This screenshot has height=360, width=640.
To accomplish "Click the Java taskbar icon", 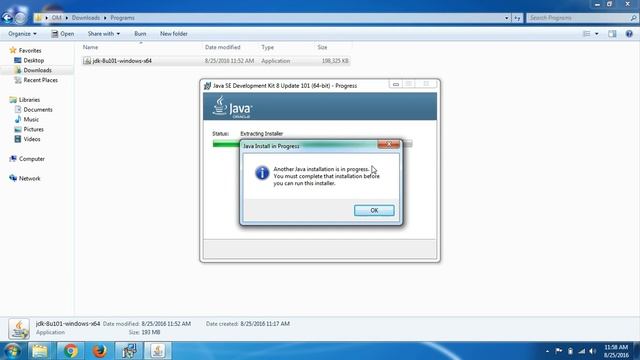I will 158,351.
